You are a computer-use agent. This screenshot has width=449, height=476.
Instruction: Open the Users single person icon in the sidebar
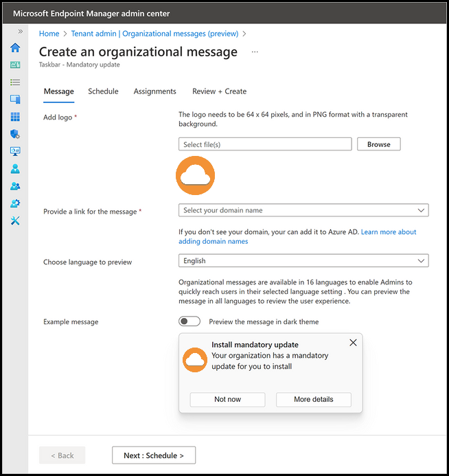point(15,168)
